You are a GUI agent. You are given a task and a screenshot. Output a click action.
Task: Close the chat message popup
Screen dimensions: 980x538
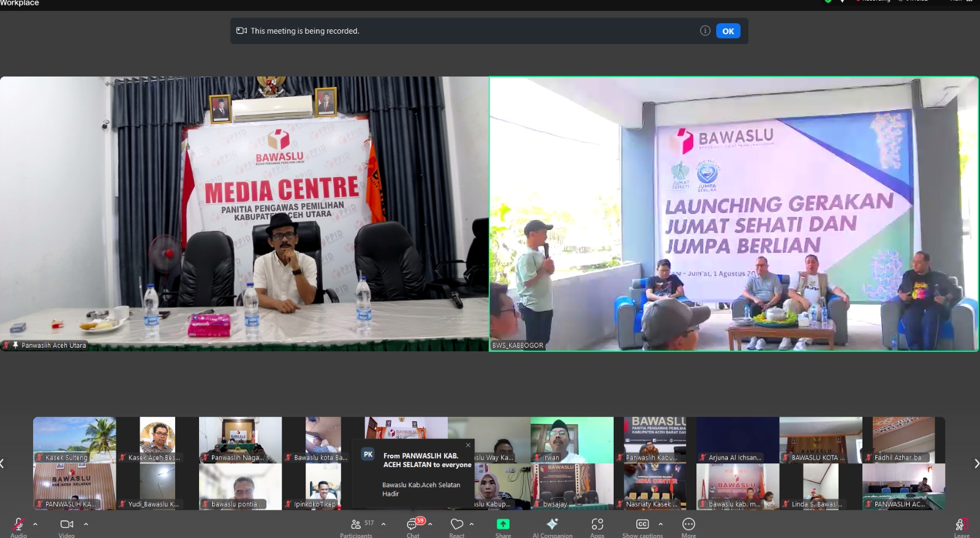pos(468,445)
